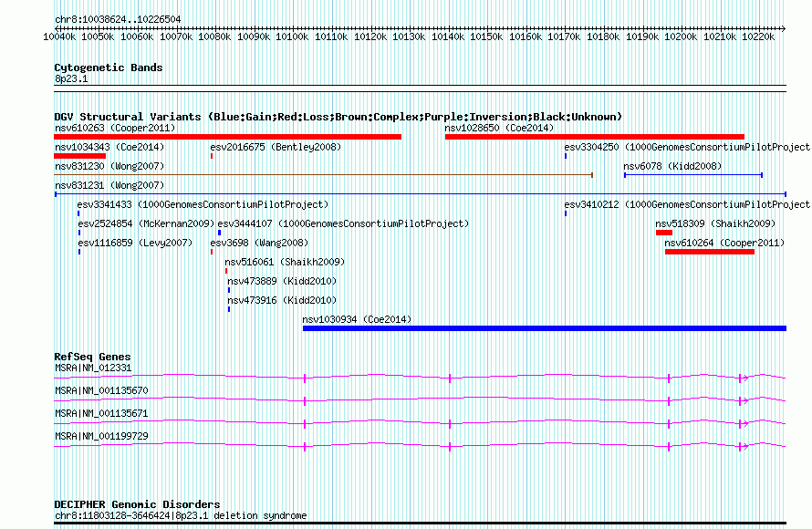This screenshot has width=812, height=529.
Task: Select the black DECIPHER deletion syndrome bar
Action: (x=420, y=524)
